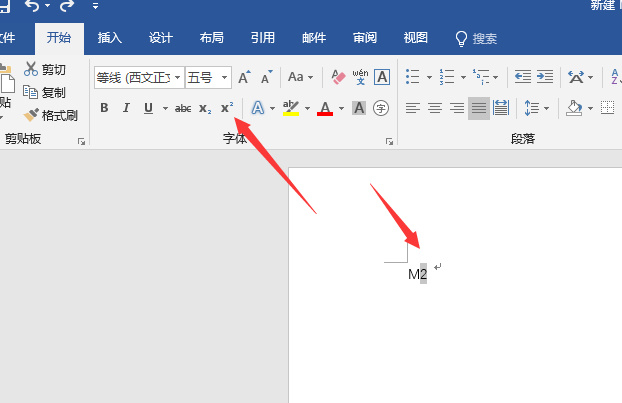Open the clipboard pane dialog launcher
The image size is (622, 403).
coord(81,141)
